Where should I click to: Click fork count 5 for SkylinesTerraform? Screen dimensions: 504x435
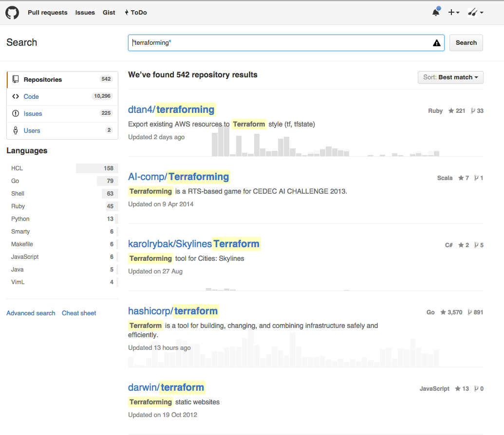tap(479, 245)
